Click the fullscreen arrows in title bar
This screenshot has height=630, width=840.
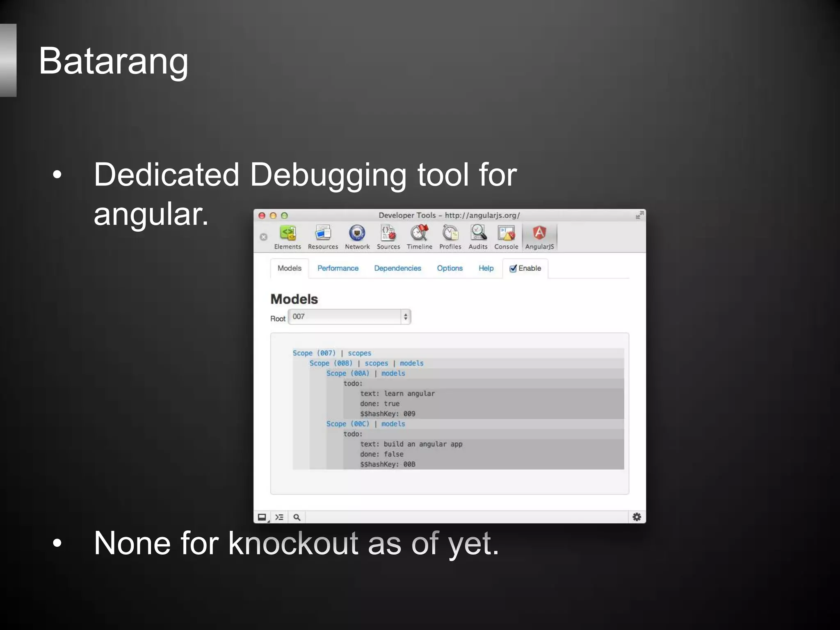click(639, 215)
